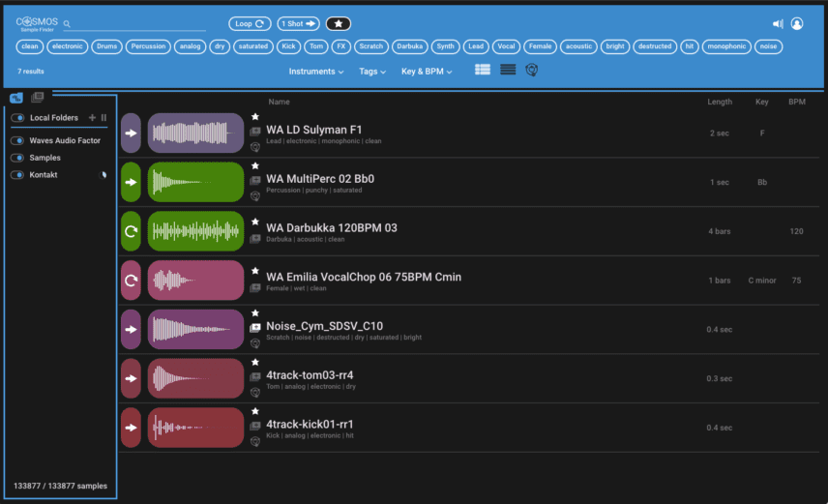Toggle the Loop filter button

(250, 24)
